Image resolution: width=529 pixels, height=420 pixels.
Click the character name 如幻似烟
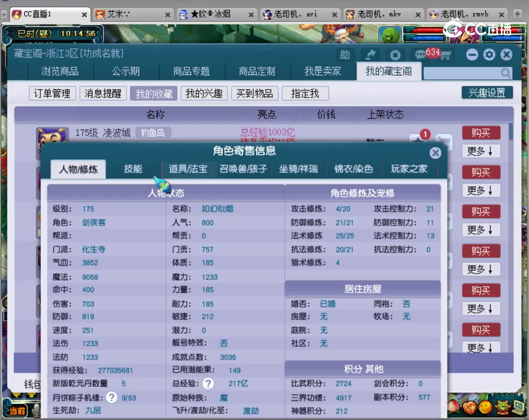(217, 209)
